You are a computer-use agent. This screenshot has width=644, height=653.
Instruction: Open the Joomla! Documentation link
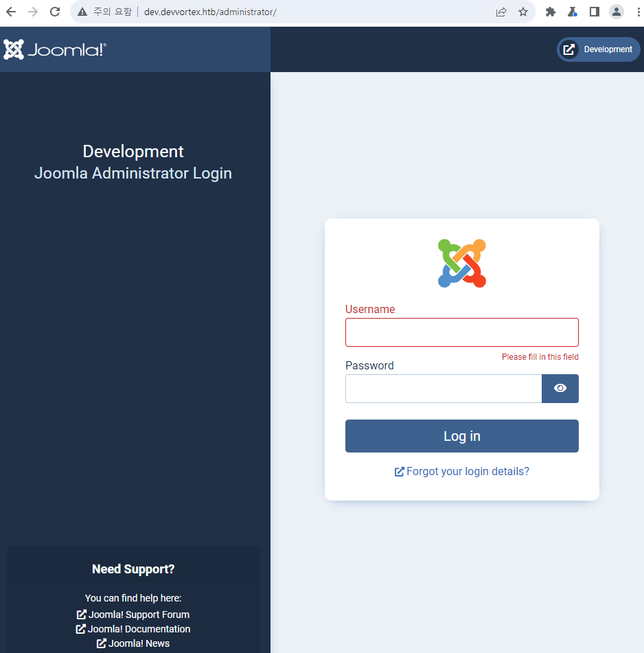(133, 629)
